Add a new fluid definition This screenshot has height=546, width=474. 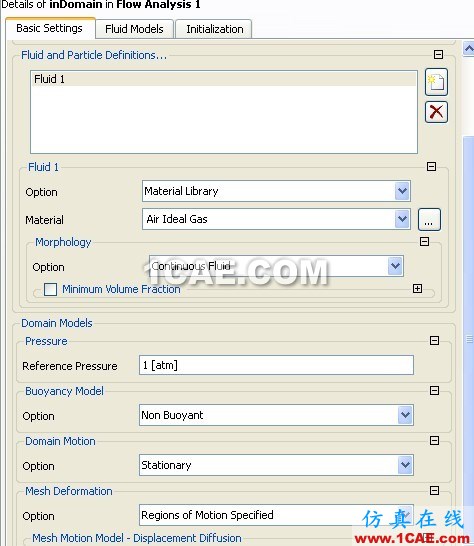point(436,82)
